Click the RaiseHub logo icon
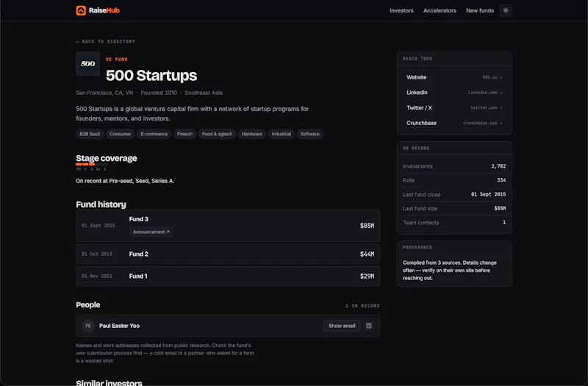This screenshot has width=588, height=386. 81,10
